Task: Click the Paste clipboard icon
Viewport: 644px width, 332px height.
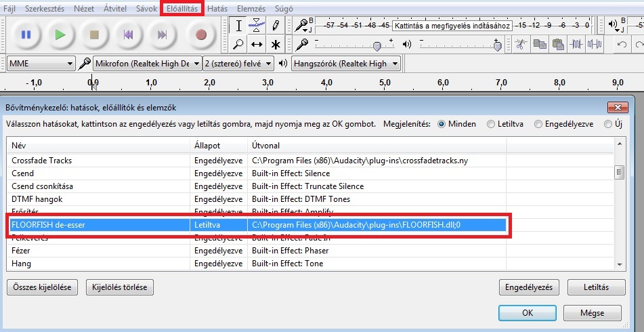Action: click(x=558, y=44)
